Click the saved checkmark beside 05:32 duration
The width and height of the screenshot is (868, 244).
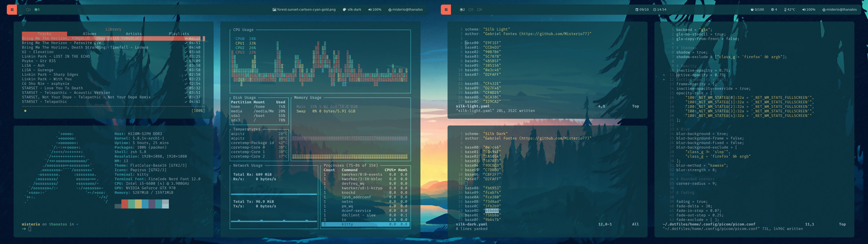186,88
